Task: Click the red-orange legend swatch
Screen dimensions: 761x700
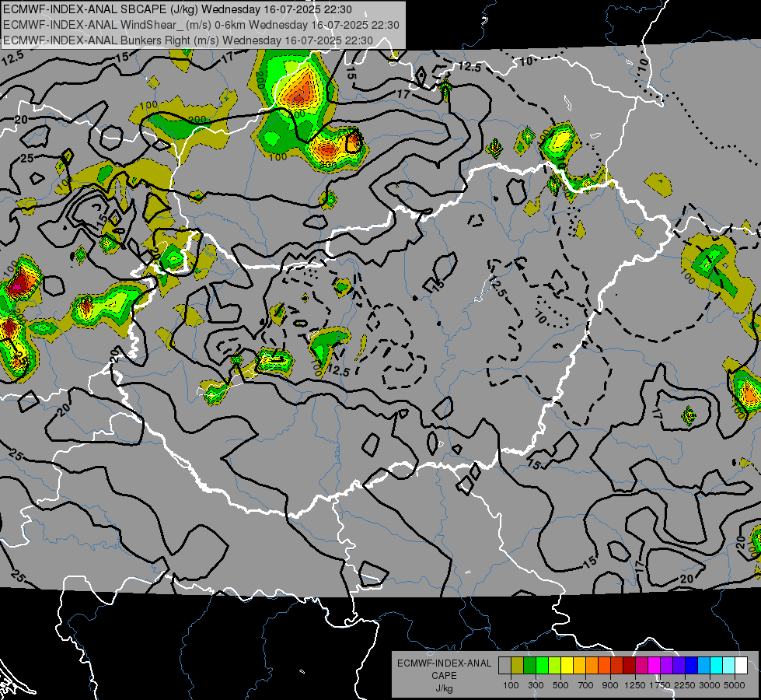Action: click(604, 665)
